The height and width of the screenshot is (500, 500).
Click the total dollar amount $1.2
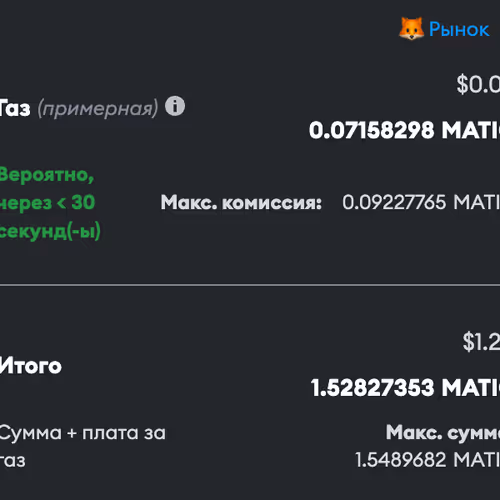(x=481, y=342)
